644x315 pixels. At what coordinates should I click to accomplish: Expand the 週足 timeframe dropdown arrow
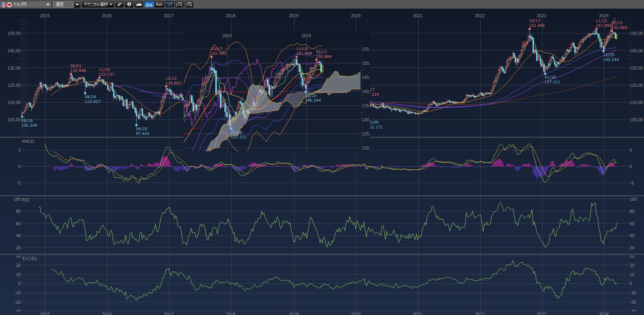tap(77, 4)
